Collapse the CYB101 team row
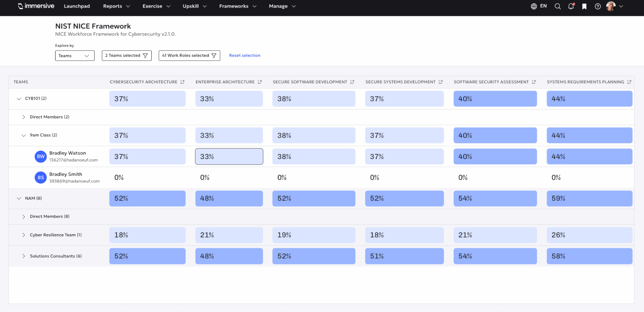Screen dimensions: 644x312 (x=19, y=99)
